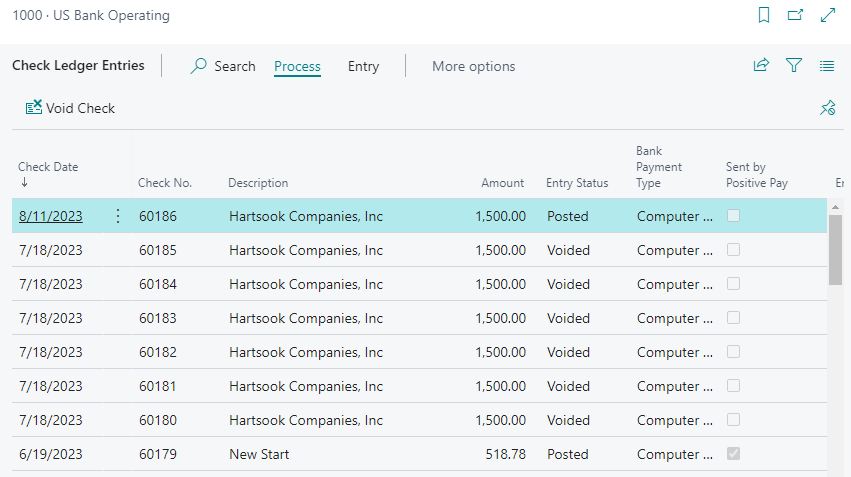The height and width of the screenshot is (477, 851).
Task: Select the Process tab
Action: 297,66
